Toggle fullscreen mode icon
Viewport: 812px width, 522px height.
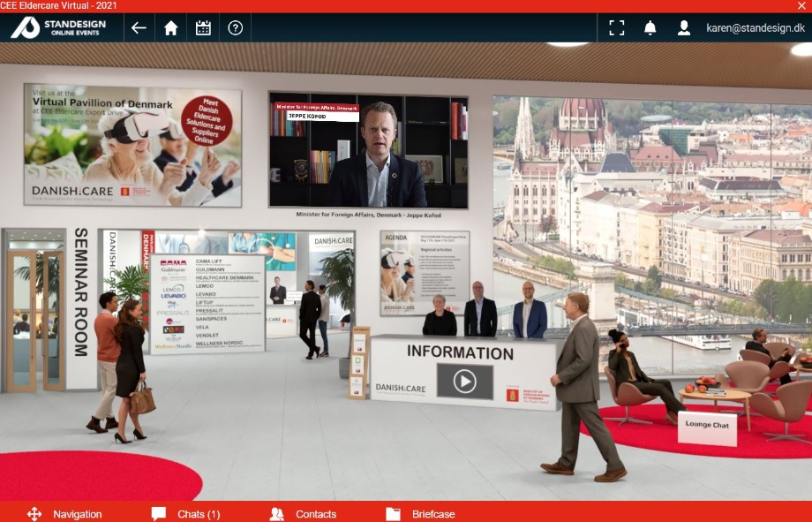tap(616, 28)
